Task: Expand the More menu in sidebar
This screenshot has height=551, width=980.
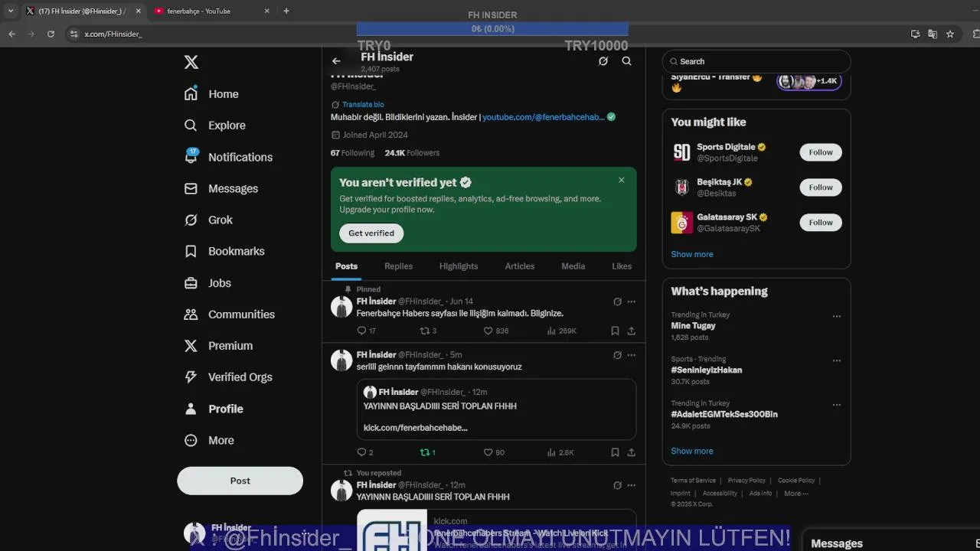Action: pyautogui.click(x=209, y=440)
